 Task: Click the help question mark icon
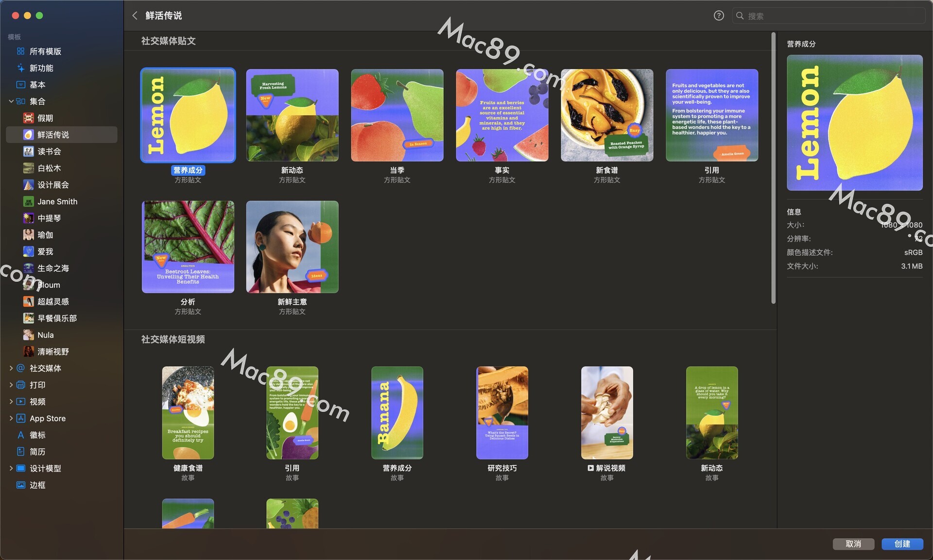click(x=719, y=16)
